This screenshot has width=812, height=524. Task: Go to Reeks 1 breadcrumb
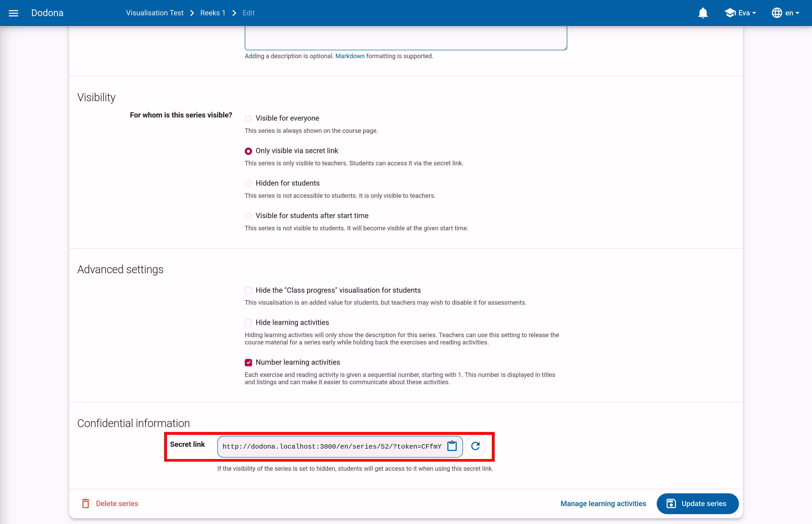pyautogui.click(x=213, y=13)
